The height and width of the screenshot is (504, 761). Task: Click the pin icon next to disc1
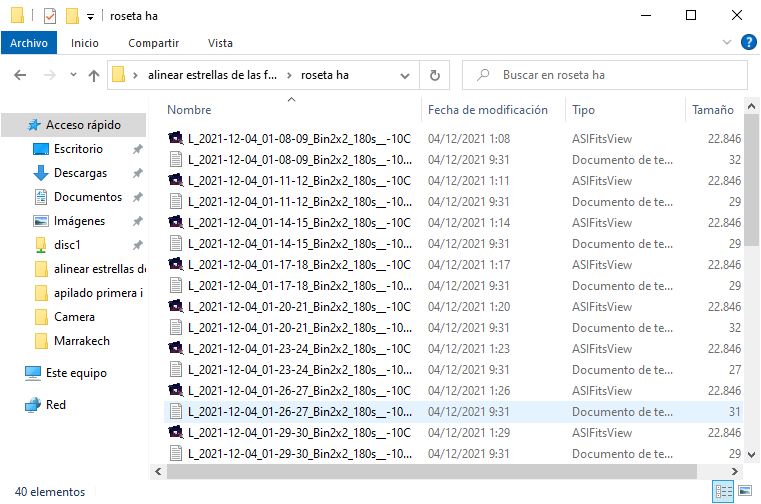click(138, 245)
